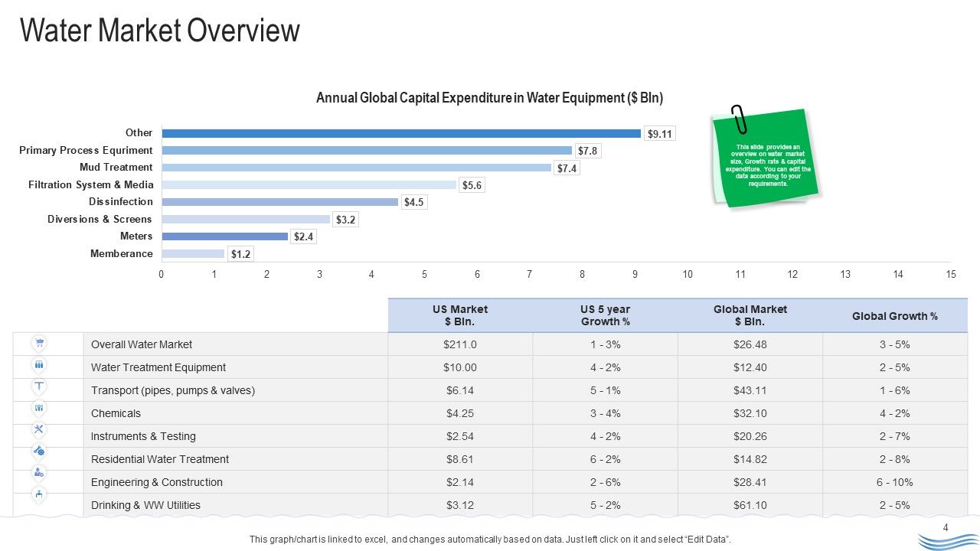
Task: Select the filter tanks icon beside Water Treatment Equipment
Action: (x=39, y=364)
